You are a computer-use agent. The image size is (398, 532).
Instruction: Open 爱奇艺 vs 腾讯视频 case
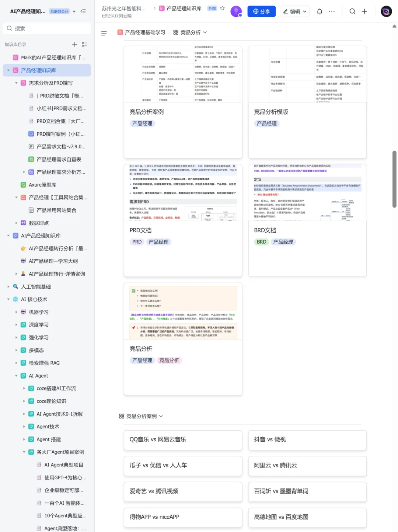click(x=183, y=491)
